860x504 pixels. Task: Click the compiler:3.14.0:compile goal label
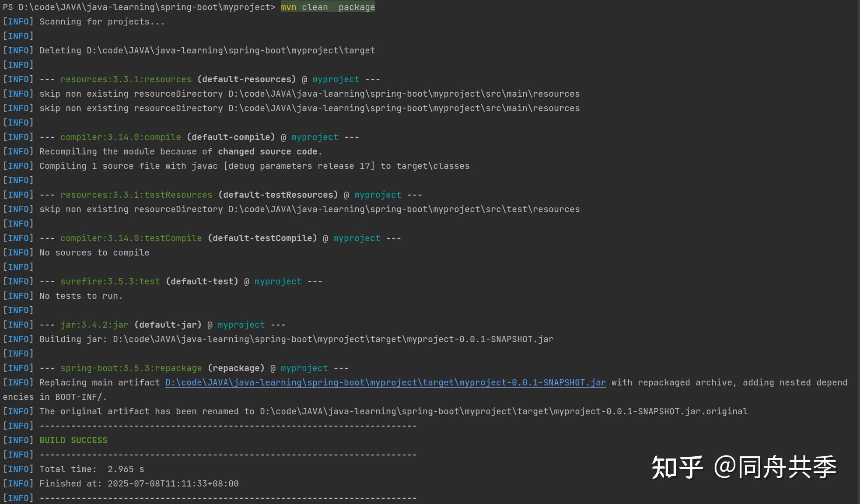(x=120, y=137)
